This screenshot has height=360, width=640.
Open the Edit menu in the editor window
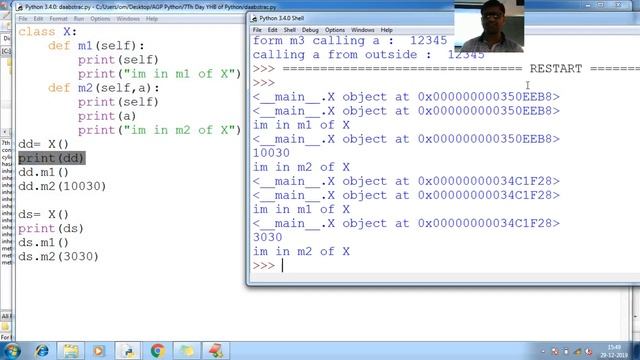click(38, 19)
